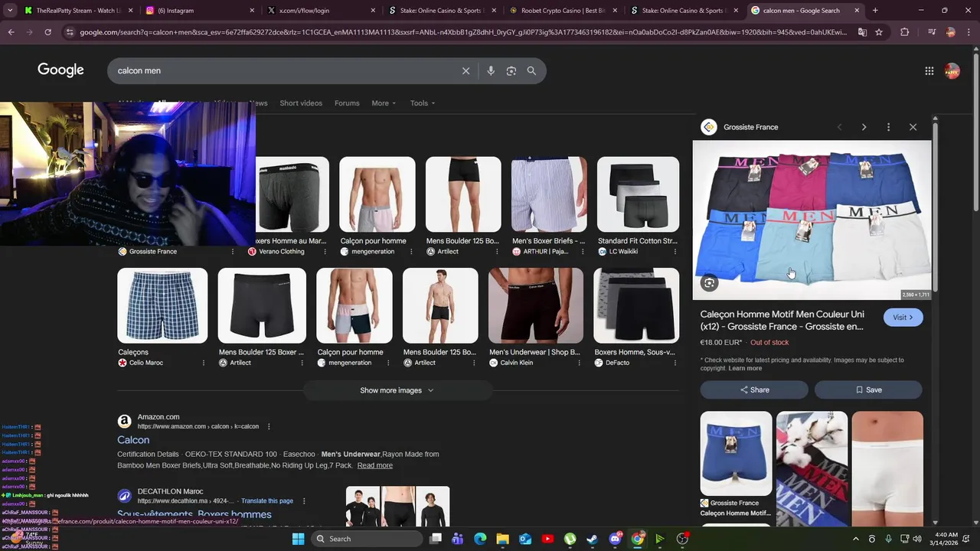The image size is (980, 551).
Task: Close the image preview panel
Action: click(913, 127)
